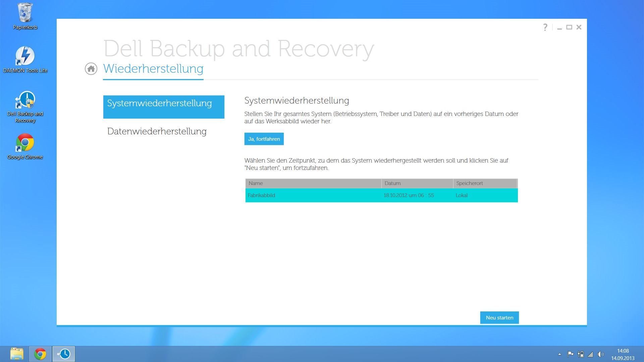Click network signal icon in tray
The width and height of the screenshot is (644, 362).
pyautogui.click(x=590, y=354)
